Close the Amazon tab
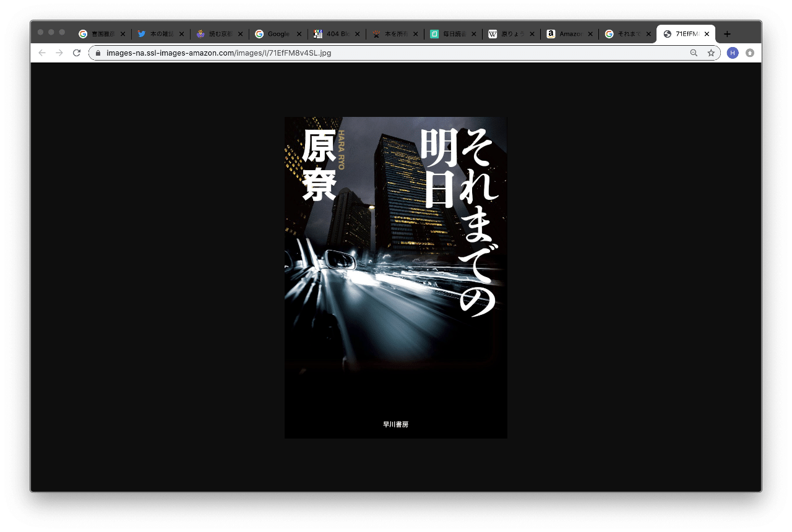Image resolution: width=792 pixels, height=532 pixels. (590, 34)
